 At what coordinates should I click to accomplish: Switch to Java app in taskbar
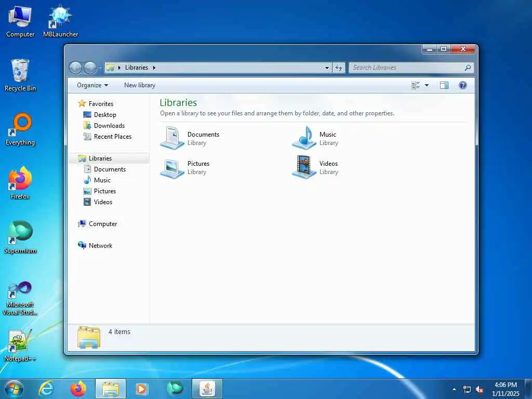pos(207,389)
